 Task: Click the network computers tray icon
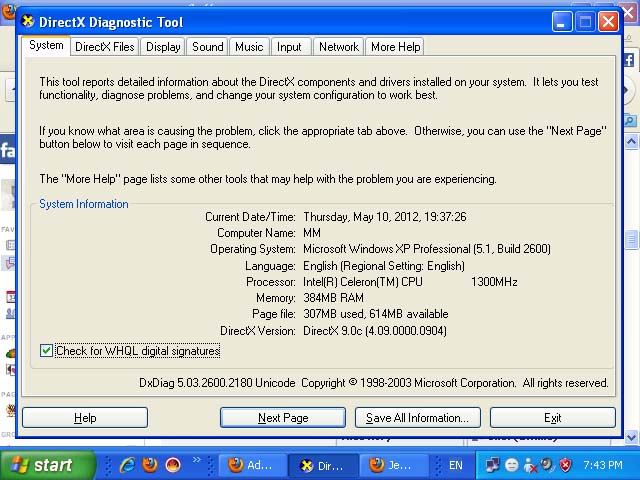[x=492, y=465]
